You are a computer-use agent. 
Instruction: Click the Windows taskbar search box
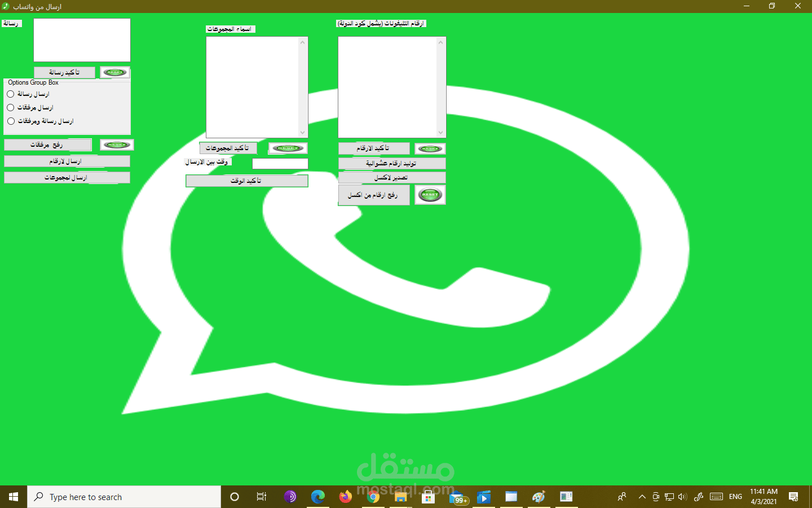[124, 497]
